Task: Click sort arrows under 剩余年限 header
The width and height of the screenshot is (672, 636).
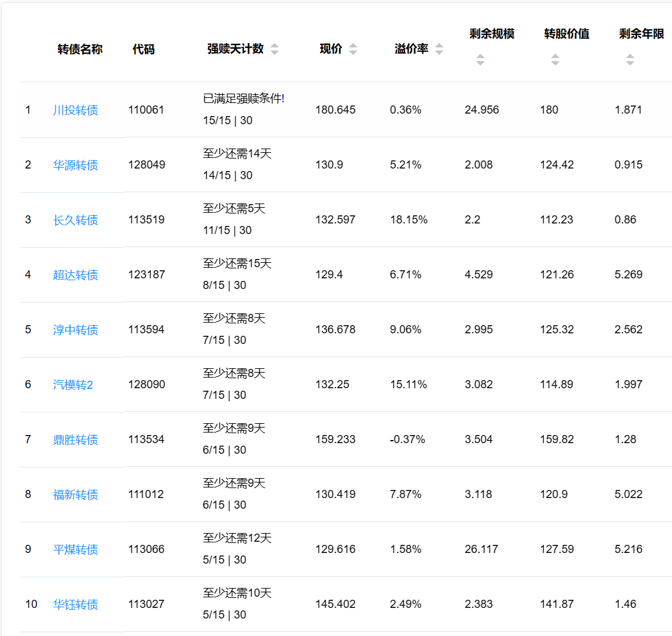Action: point(630,60)
